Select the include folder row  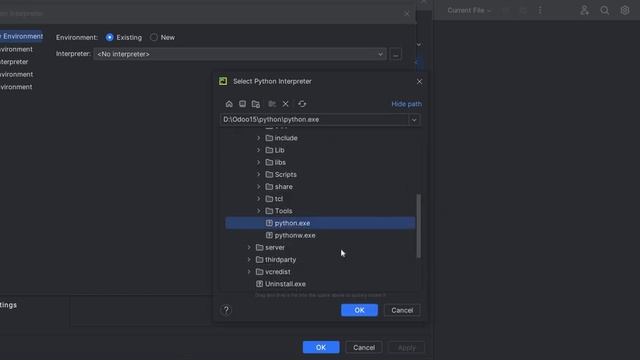[x=320, y=138]
